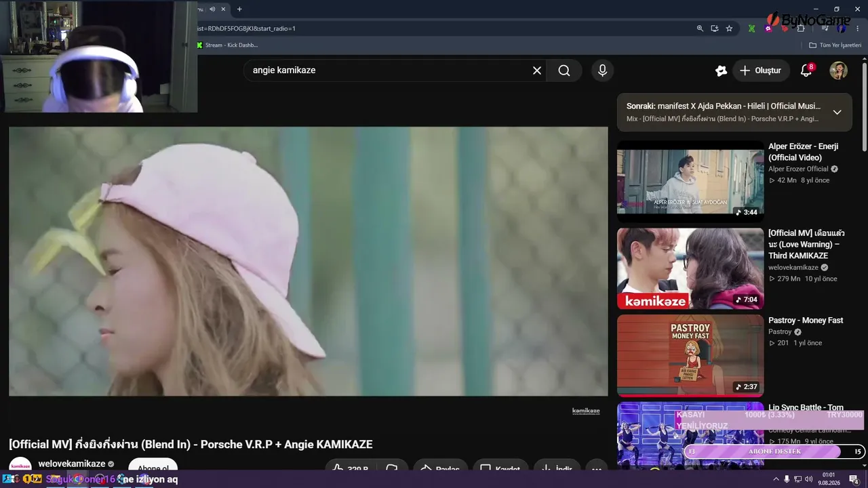Open the media controls toolbar icon
The height and width of the screenshot is (488, 868).
[825, 28]
